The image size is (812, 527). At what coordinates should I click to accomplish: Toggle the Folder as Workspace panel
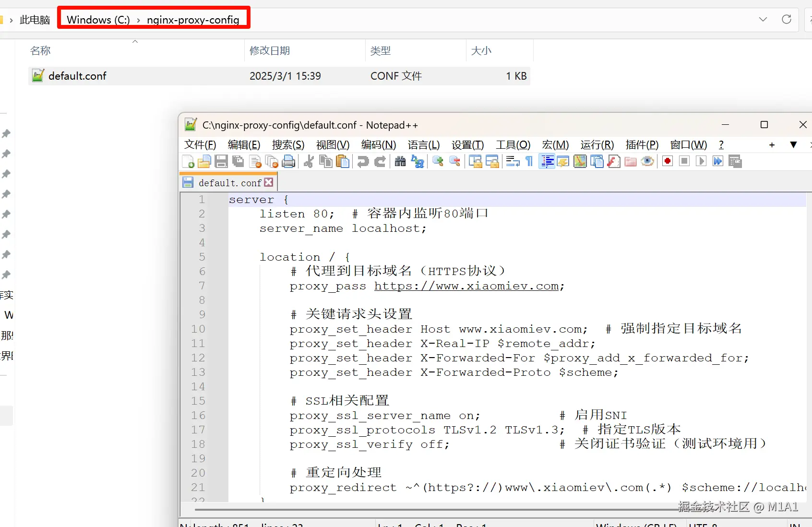tap(631, 162)
